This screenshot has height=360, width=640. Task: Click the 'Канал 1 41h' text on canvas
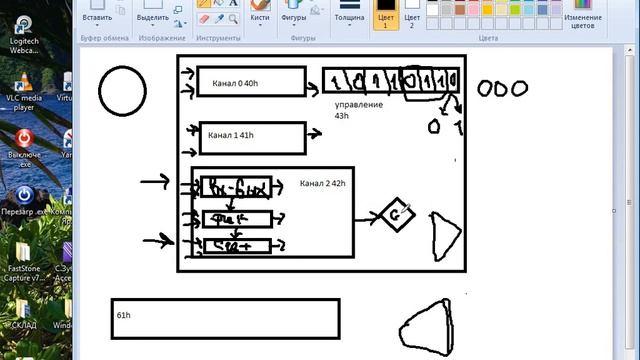(x=231, y=135)
